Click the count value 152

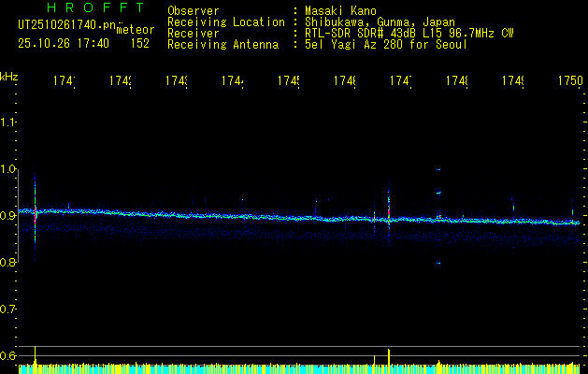coord(140,44)
